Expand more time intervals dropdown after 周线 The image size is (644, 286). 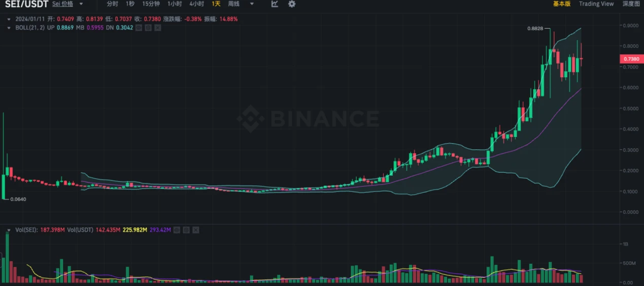click(x=252, y=4)
